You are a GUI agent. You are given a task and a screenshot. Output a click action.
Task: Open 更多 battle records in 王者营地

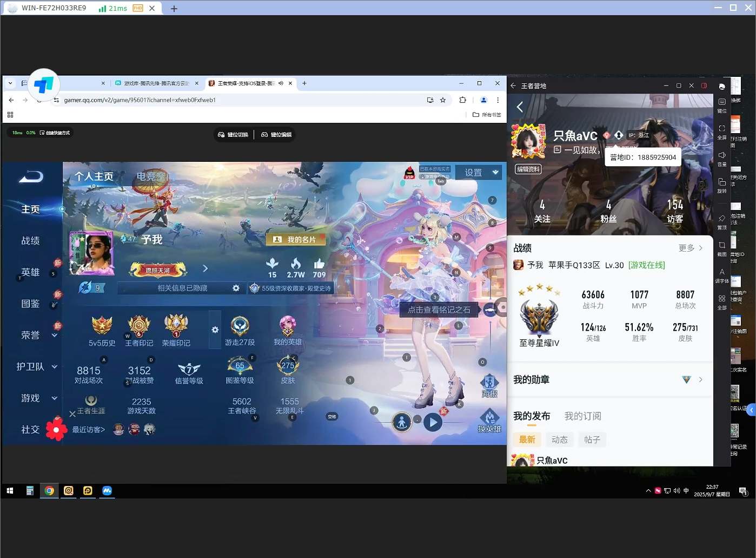[x=691, y=248]
